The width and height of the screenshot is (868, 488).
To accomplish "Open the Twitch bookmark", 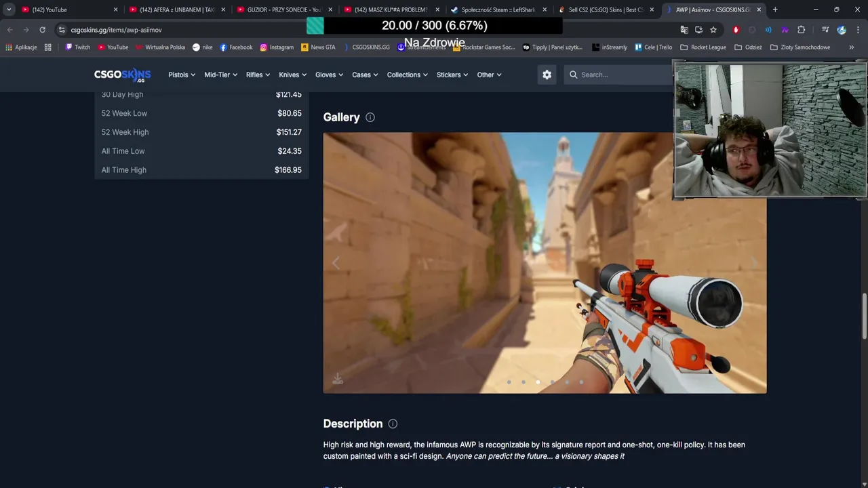I will coord(78,47).
